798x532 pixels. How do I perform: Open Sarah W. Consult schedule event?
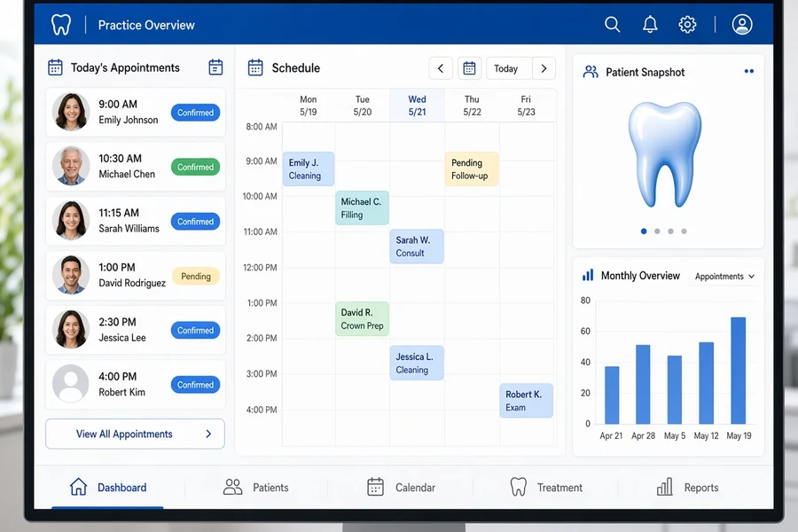pos(417,246)
